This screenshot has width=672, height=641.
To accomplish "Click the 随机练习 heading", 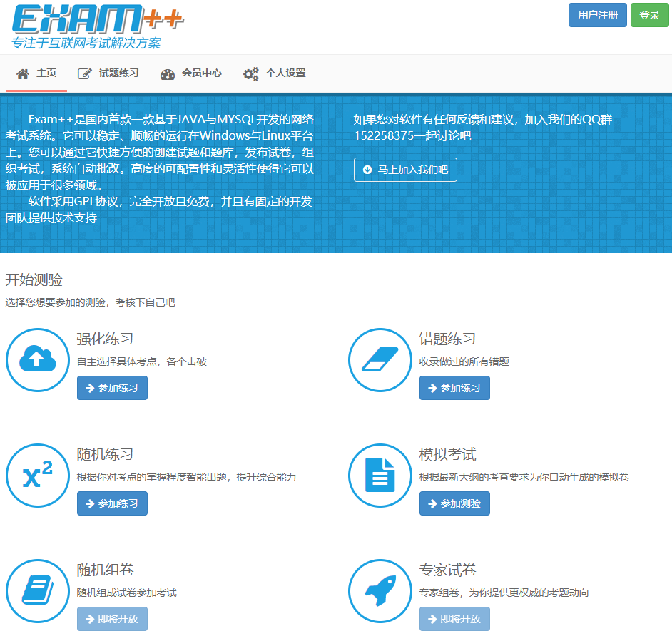I will click(105, 454).
